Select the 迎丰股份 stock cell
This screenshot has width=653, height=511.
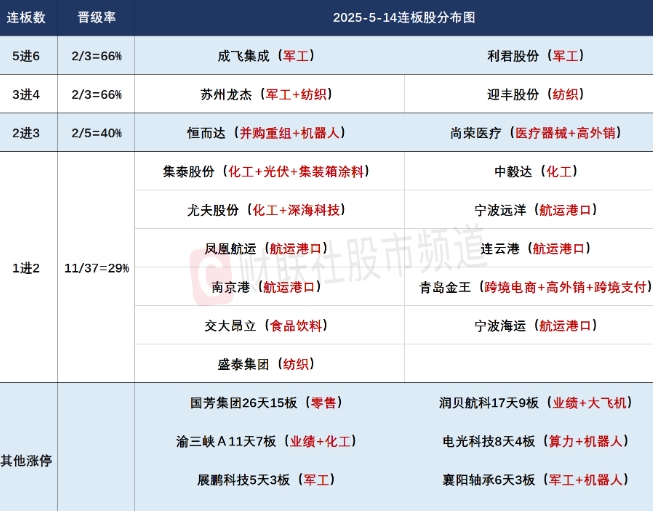click(x=536, y=95)
